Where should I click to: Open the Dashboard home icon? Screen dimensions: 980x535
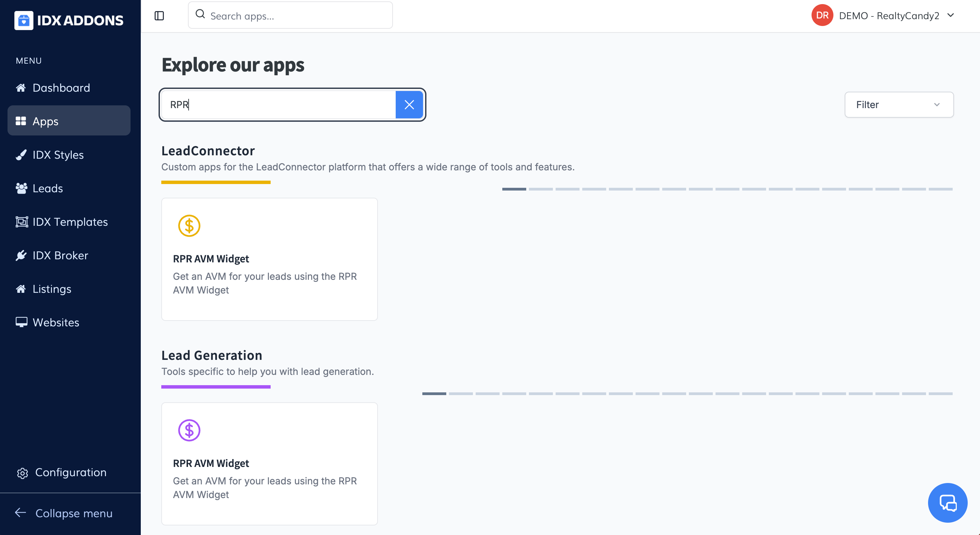click(21, 88)
